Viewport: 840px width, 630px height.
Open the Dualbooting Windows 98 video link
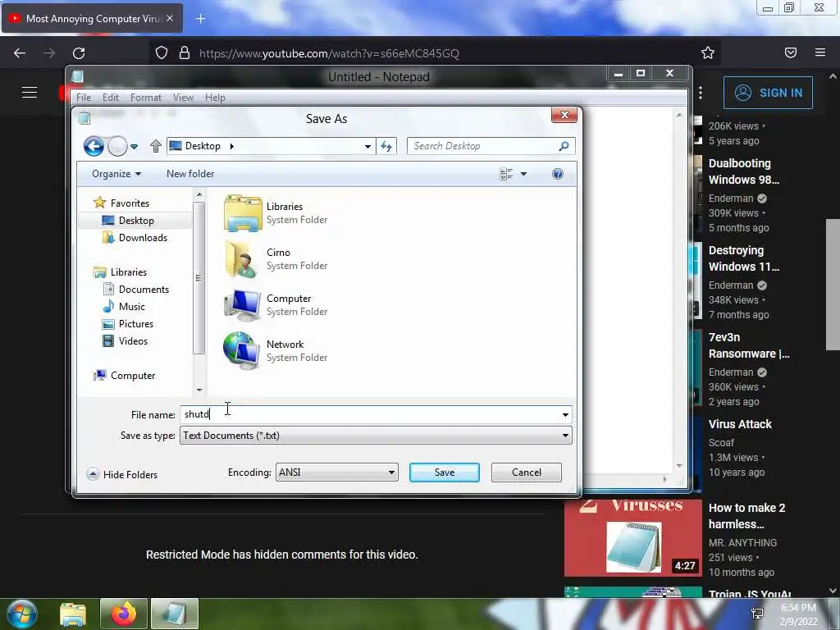[743, 171]
